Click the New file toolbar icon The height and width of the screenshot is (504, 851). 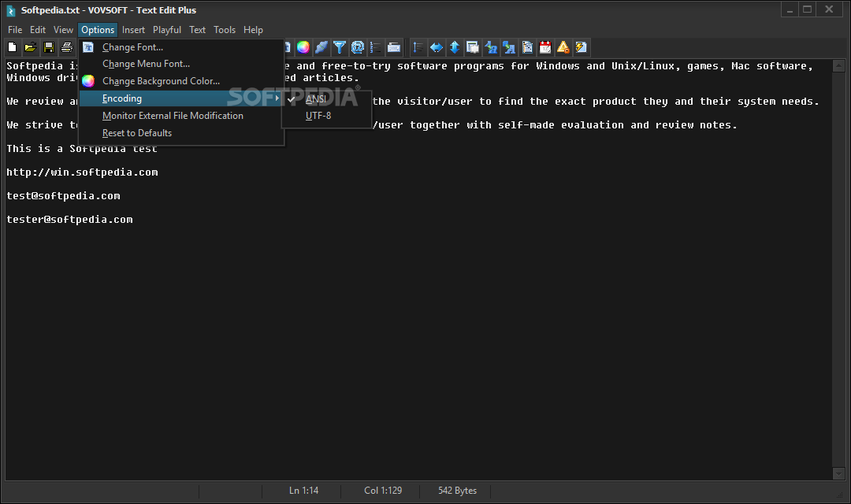click(x=13, y=48)
